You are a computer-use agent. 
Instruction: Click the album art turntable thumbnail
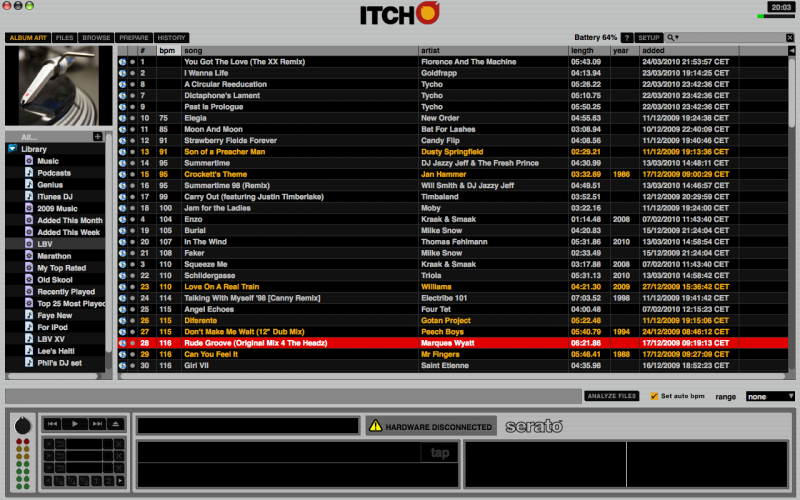[x=59, y=86]
